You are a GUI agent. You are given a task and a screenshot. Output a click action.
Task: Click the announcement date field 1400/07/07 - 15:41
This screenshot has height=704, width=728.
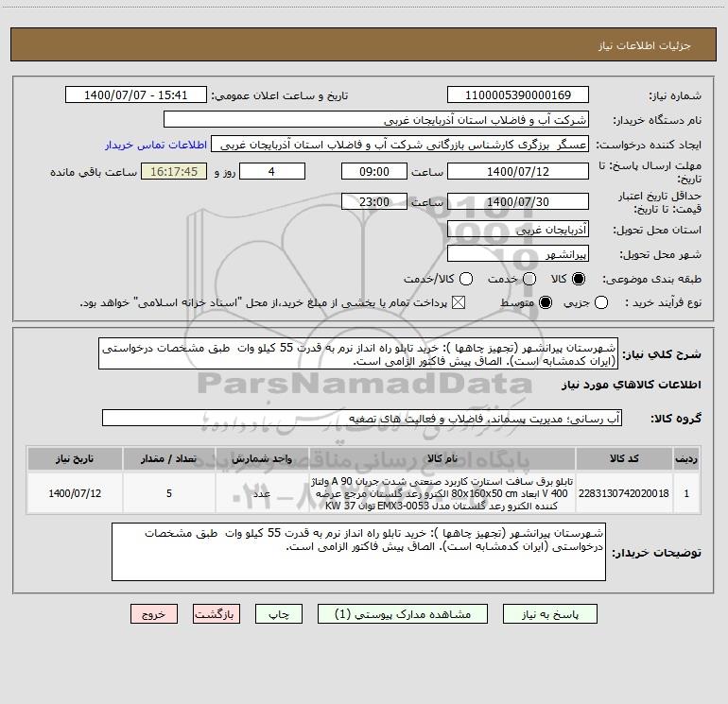136,95
